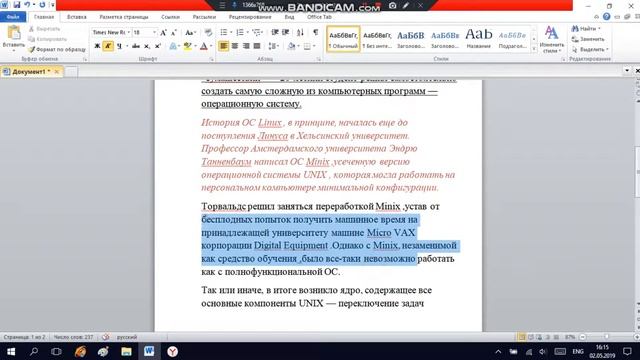Increase paragraph indent

(286, 32)
